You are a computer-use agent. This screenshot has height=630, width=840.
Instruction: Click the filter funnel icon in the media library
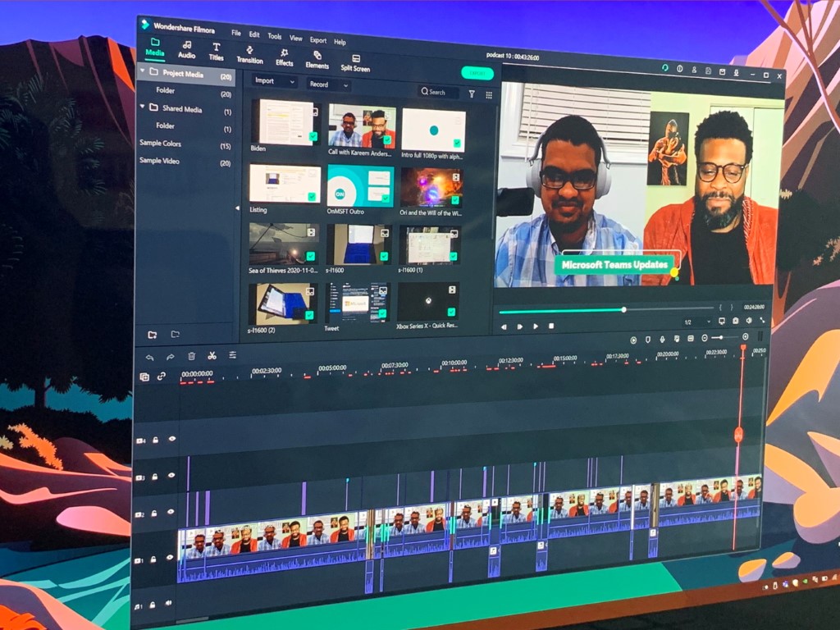(x=472, y=94)
